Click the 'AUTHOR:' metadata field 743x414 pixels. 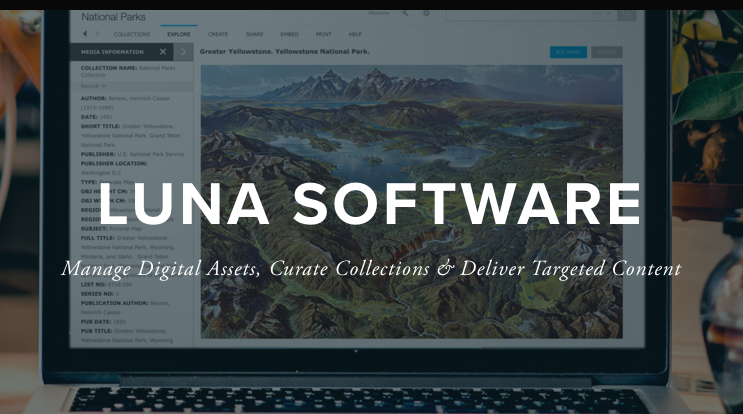[125, 103]
